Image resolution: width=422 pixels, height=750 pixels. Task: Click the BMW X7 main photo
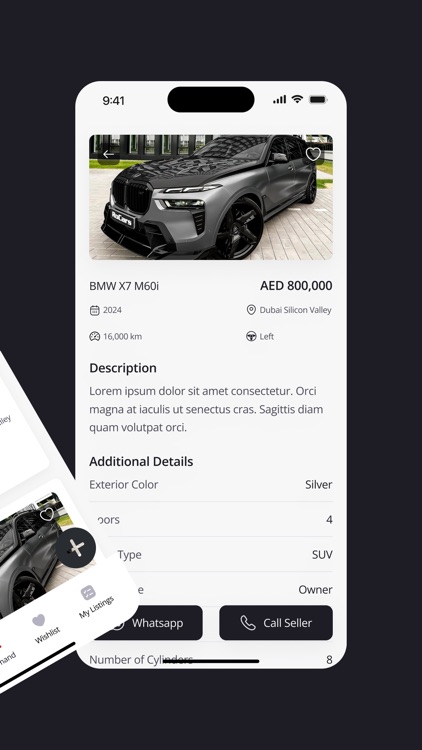coord(211,197)
